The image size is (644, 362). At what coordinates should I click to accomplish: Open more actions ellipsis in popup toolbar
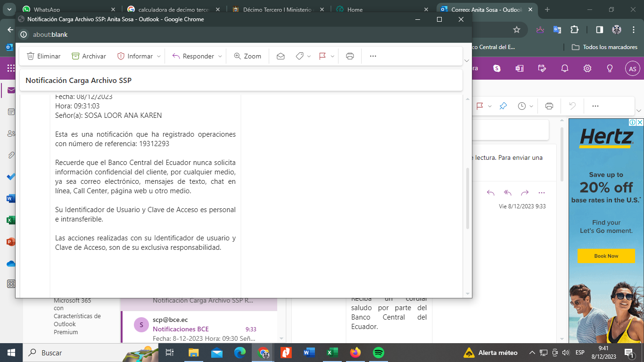coord(373,56)
